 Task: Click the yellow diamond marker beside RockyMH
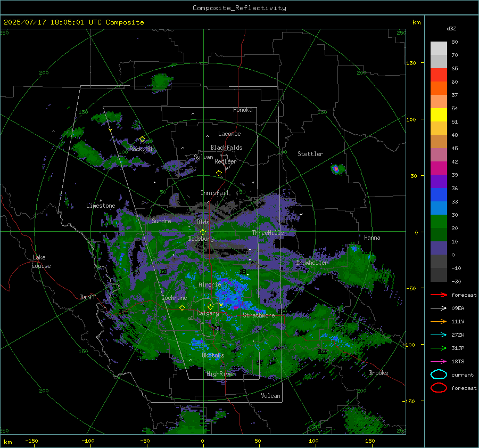(x=142, y=139)
